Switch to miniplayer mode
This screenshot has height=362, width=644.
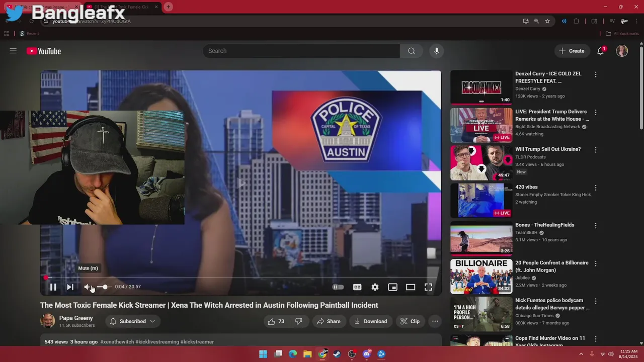coord(392,287)
